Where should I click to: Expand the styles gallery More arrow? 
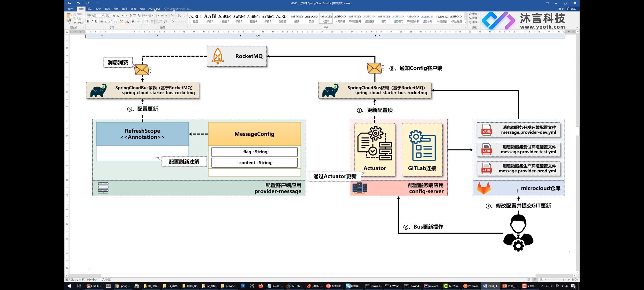[x=465, y=23]
